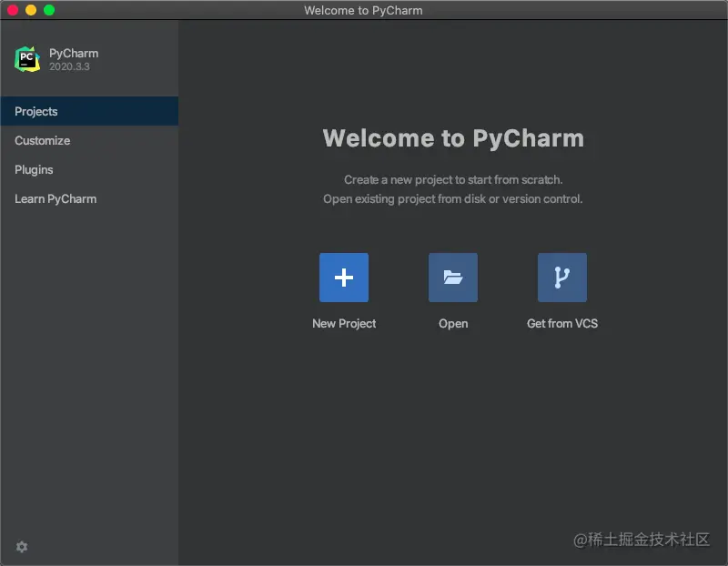Click the New Project label
Viewport: 728px width, 566px height.
(344, 323)
